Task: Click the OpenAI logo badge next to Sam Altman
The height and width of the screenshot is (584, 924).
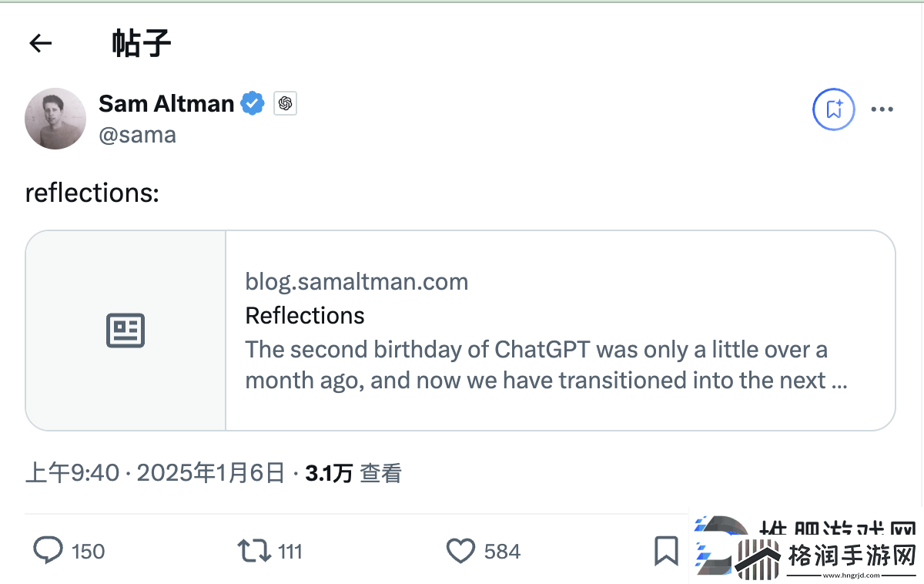Action: pyautogui.click(x=285, y=103)
